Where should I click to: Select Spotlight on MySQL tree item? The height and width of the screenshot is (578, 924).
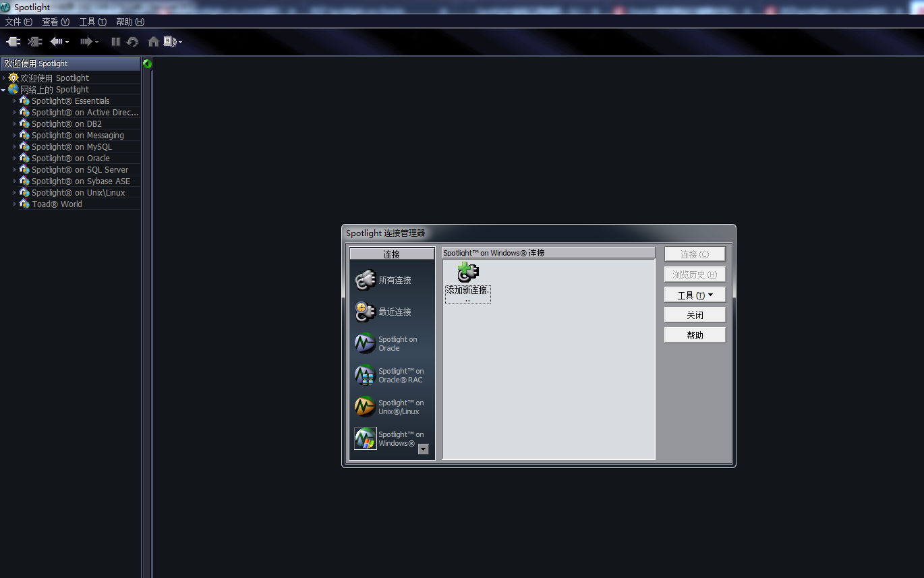point(71,147)
